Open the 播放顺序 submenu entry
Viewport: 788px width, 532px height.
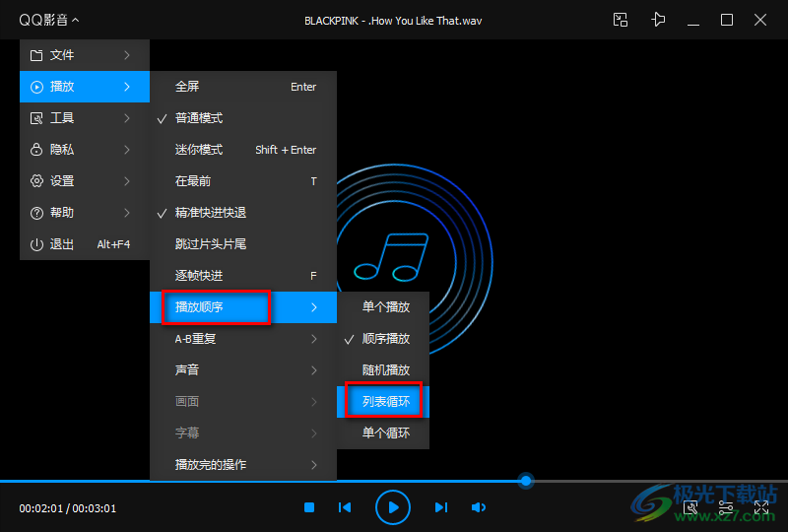pos(243,307)
